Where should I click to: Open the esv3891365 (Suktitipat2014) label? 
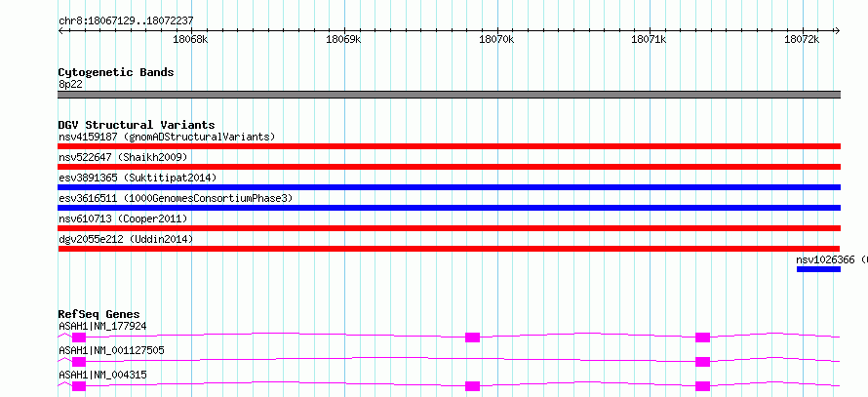click(x=138, y=178)
